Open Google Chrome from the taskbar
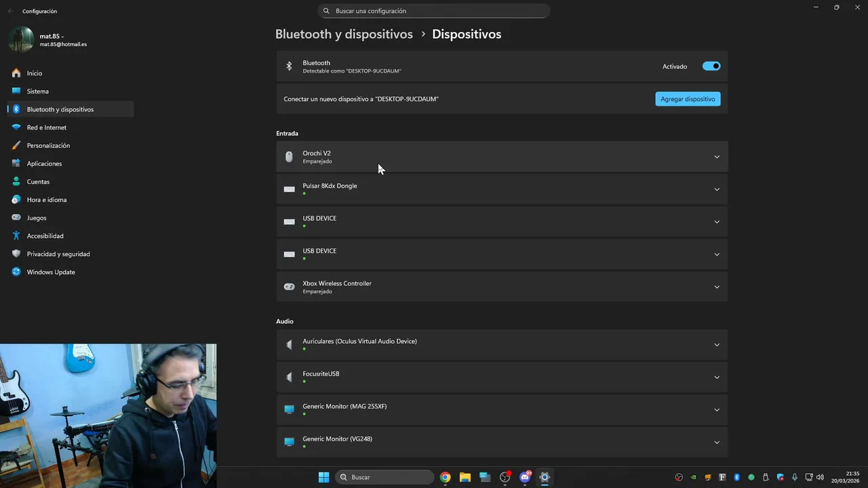868x488 pixels. click(445, 477)
